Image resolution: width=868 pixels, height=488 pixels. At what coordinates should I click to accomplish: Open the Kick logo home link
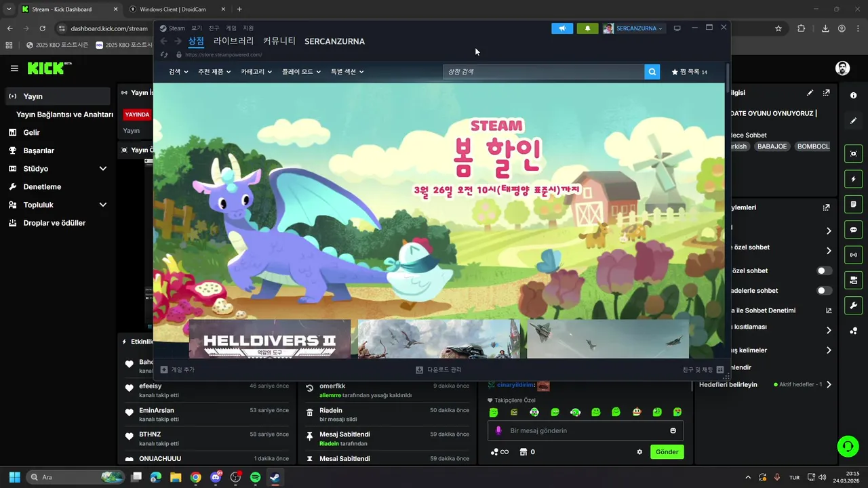[x=49, y=68]
